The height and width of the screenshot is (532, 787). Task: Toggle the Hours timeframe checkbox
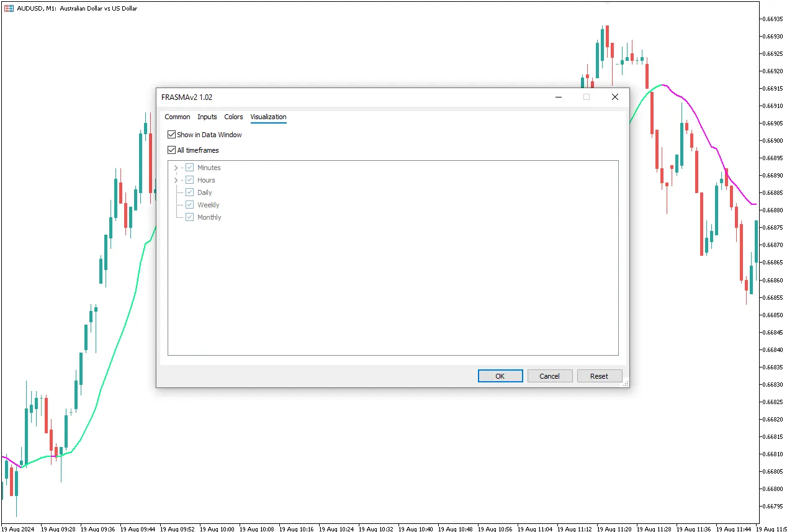[x=190, y=180]
